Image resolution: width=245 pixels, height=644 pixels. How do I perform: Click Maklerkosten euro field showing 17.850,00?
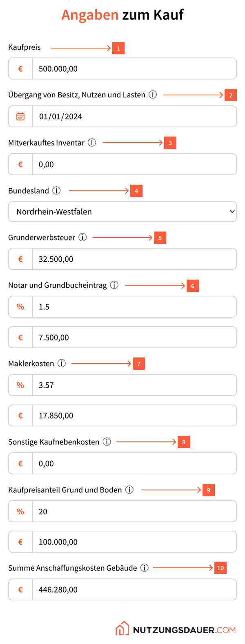pos(134,416)
